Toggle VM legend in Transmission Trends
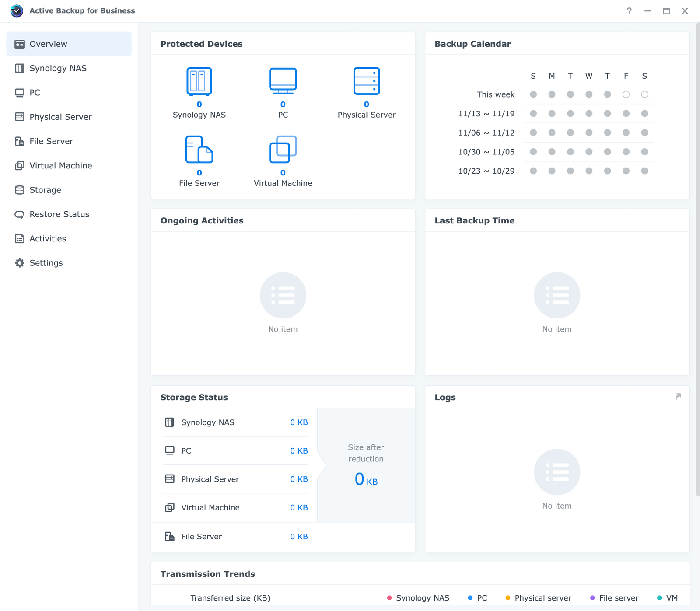700x611 pixels. pyautogui.click(x=667, y=598)
